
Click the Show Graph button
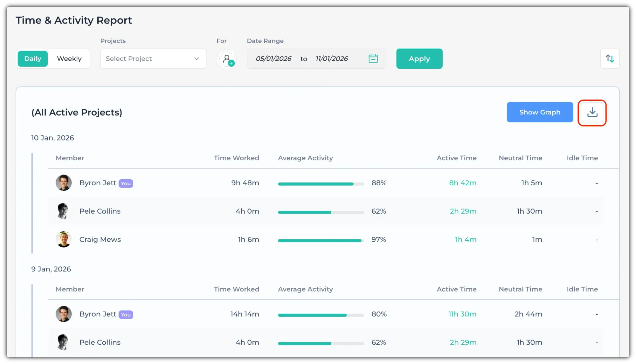(540, 112)
